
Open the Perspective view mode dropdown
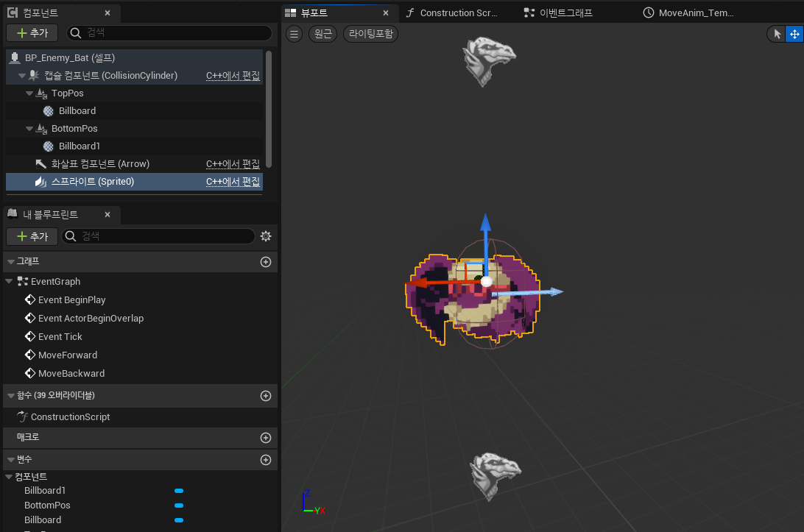click(x=322, y=34)
